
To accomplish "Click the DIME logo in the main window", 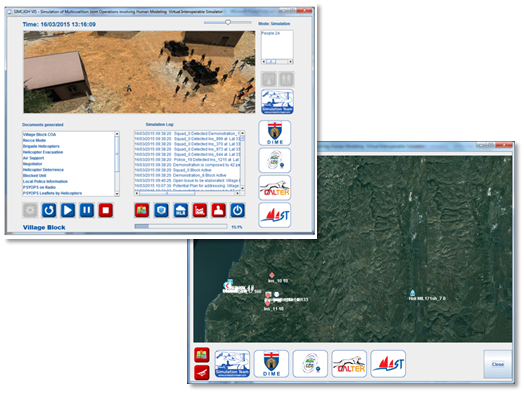I will pos(275,133).
